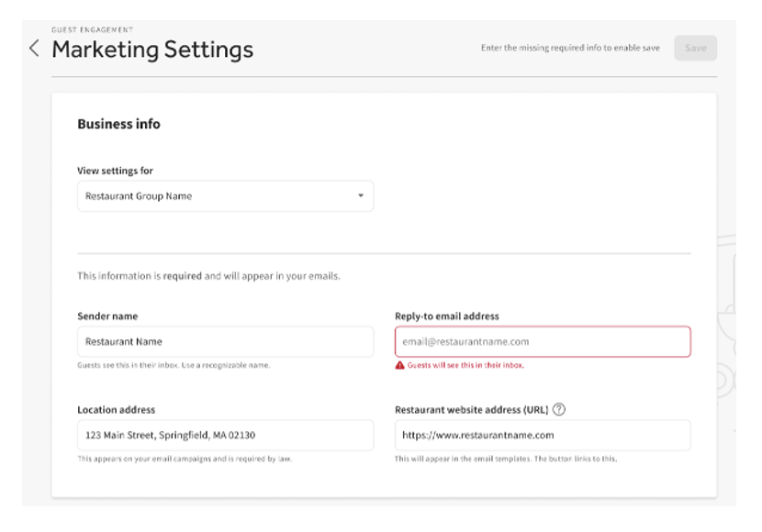Focus the Reply-to email address field

(542, 341)
